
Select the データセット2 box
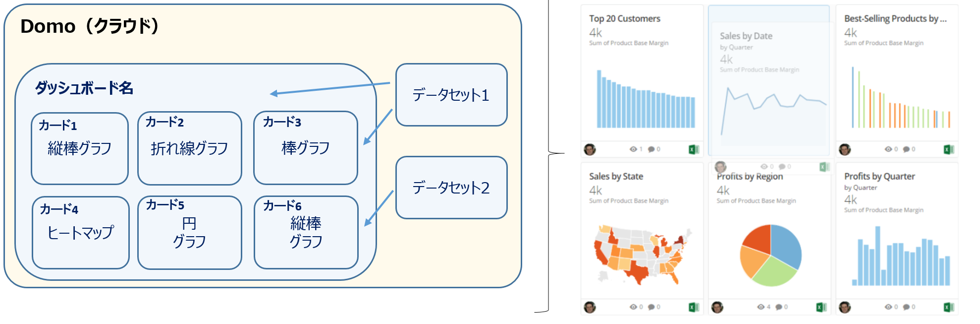click(451, 188)
